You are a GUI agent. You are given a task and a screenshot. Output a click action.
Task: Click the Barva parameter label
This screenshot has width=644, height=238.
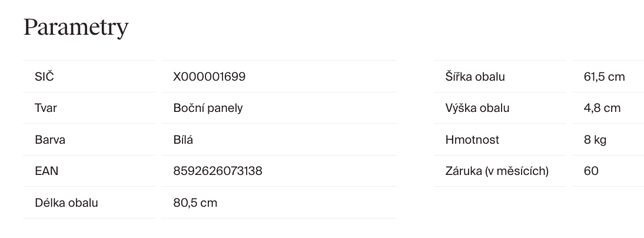49,140
